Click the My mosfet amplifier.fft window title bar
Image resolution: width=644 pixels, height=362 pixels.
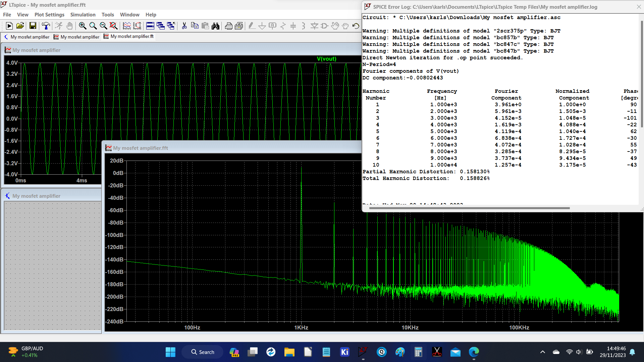click(x=231, y=148)
